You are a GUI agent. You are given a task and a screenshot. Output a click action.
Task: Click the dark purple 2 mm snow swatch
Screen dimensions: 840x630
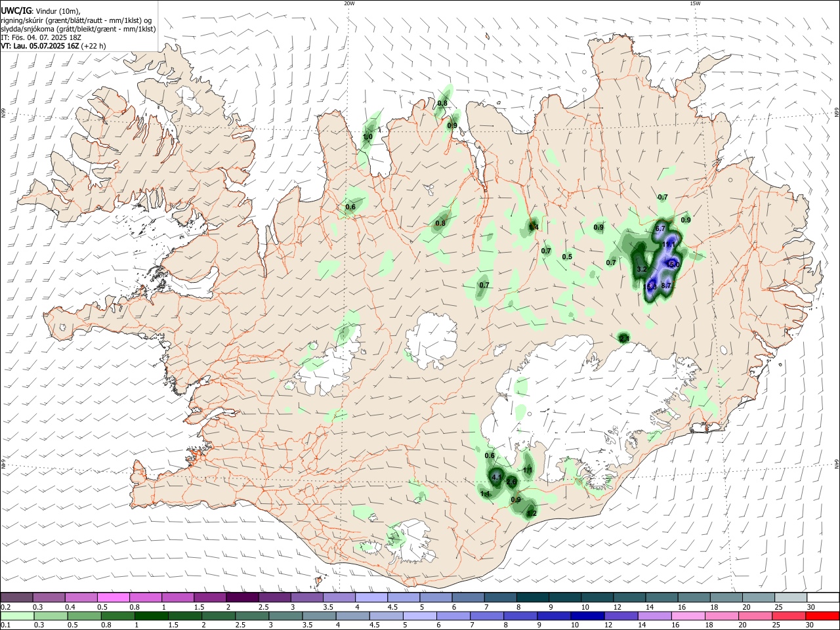[242, 597]
